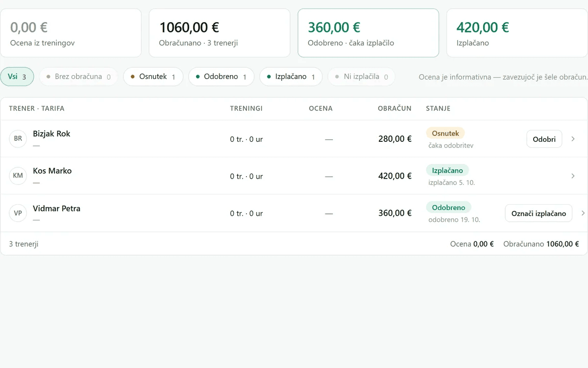Viewport: 588px width, 368px height.
Task: Select the Vsi filter chip
Action: (x=17, y=77)
